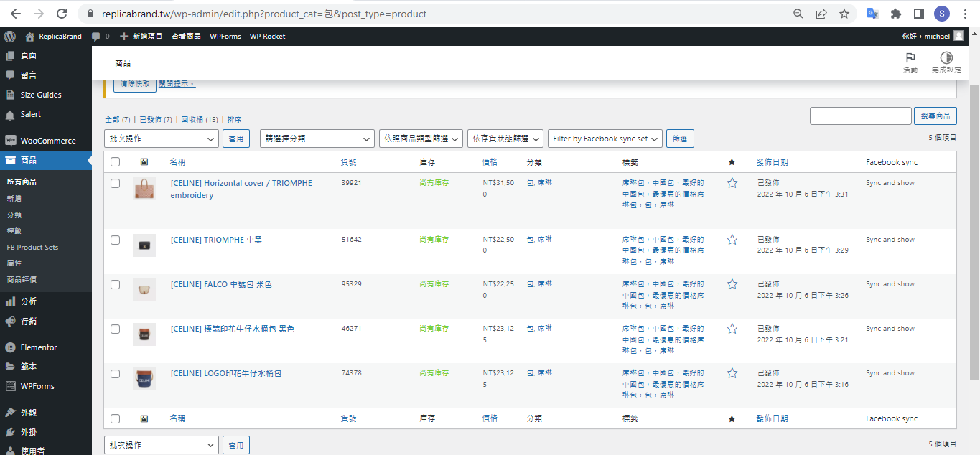Viewport: 980px width, 455px height.
Task: Open bottom 批次操作 bulk actions dropdown
Action: point(162,445)
